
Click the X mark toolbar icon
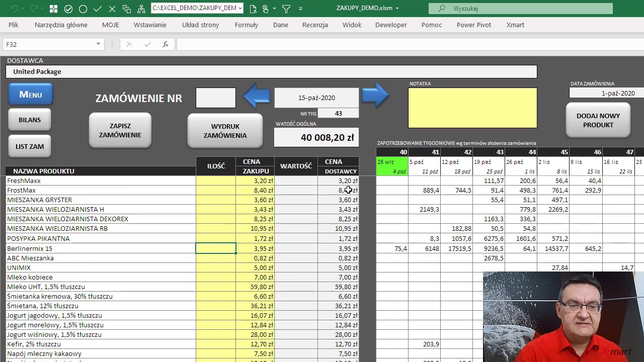[112, 9]
